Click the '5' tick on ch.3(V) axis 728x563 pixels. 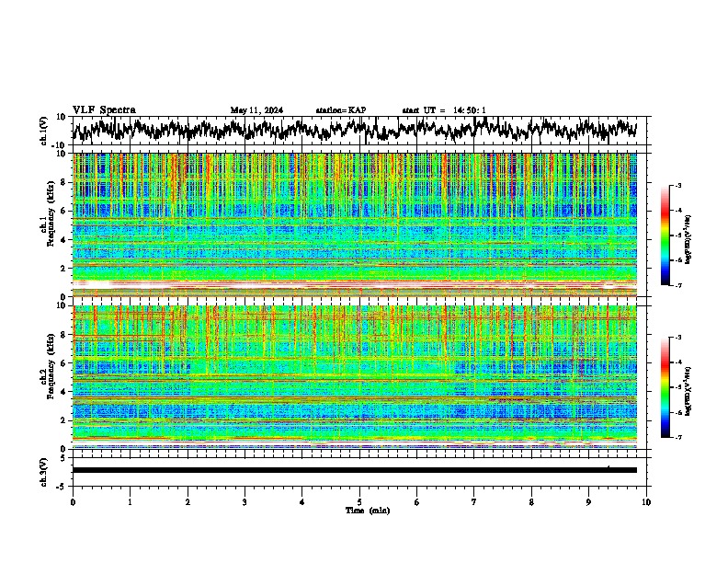(63, 458)
